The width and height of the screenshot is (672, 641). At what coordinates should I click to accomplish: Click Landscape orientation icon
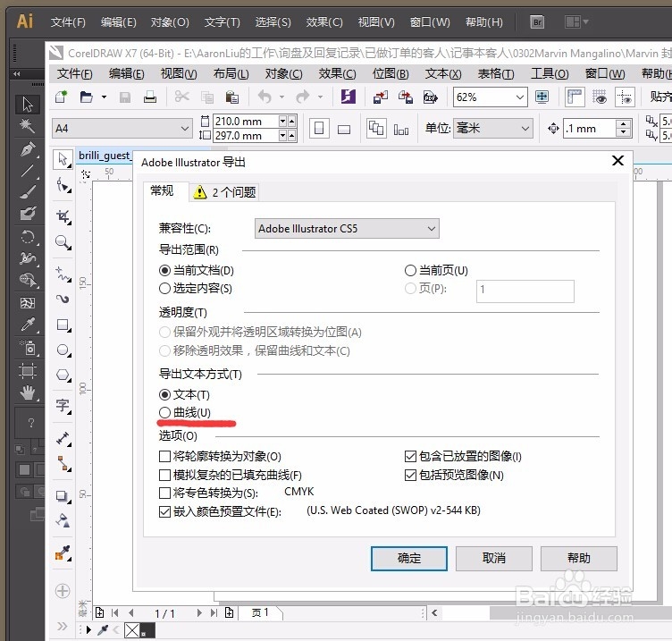pyautogui.click(x=344, y=128)
